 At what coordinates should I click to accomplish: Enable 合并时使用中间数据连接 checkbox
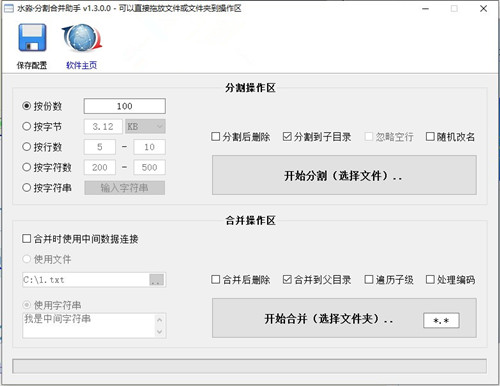(x=26, y=239)
